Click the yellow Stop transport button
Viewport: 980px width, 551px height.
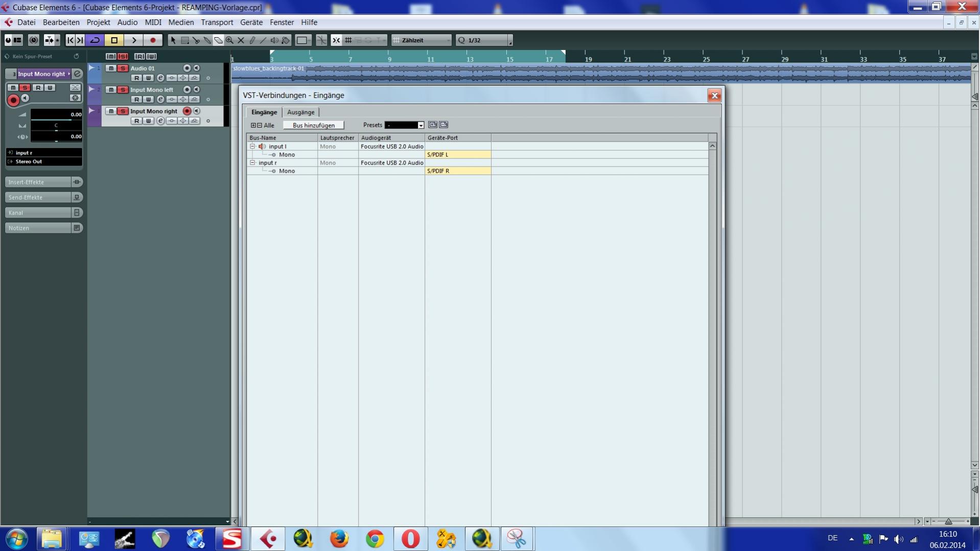114,40
